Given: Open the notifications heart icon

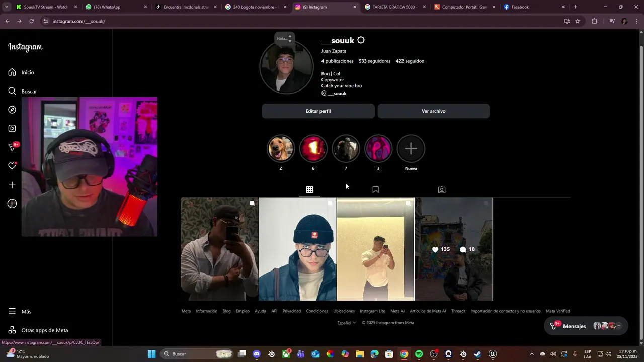Looking at the screenshot, I should pos(12,166).
